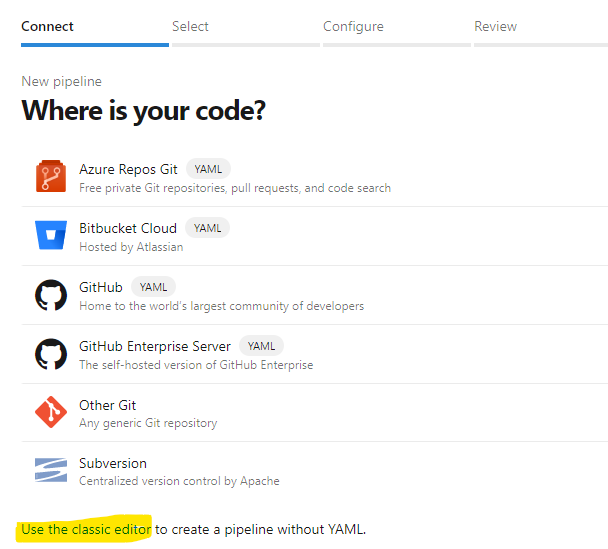The image size is (608, 549).
Task: Click the GitHub Enterprise Server octocat icon
Action: [51, 354]
